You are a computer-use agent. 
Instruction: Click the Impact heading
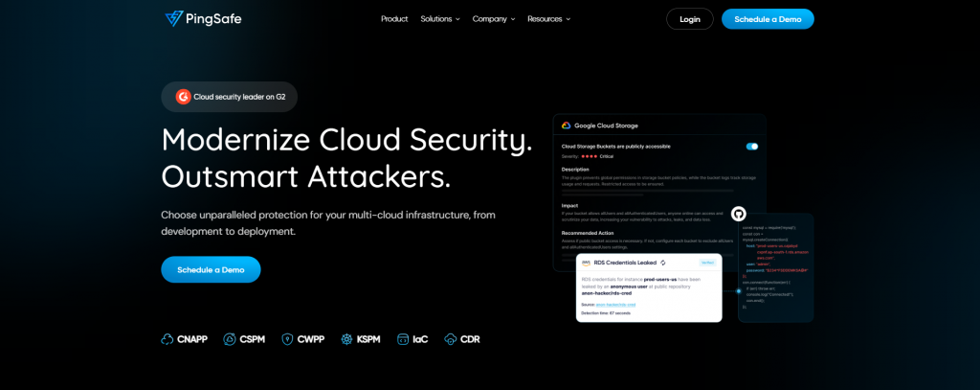point(569,205)
